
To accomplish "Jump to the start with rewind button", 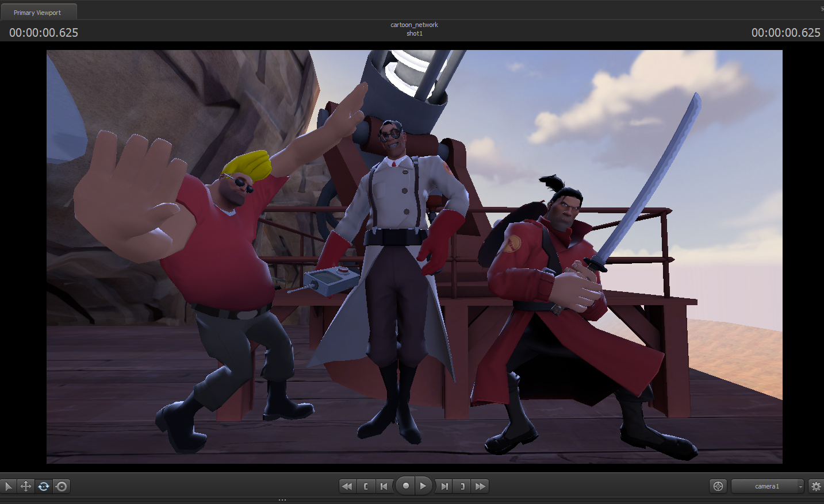I will (x=347, y=486).
